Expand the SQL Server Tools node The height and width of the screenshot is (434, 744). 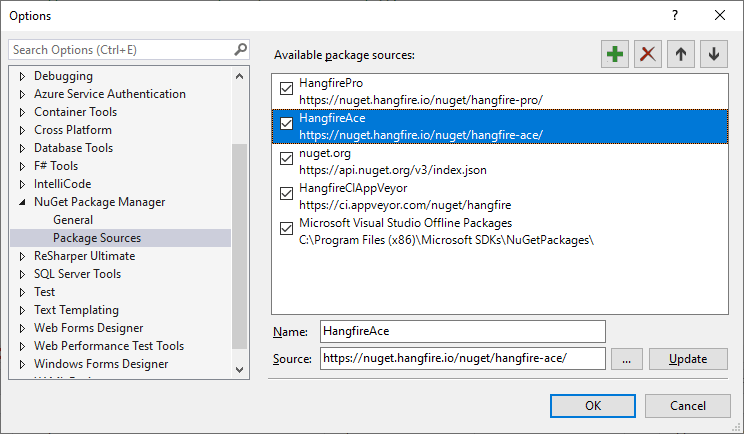click(22, 274)
